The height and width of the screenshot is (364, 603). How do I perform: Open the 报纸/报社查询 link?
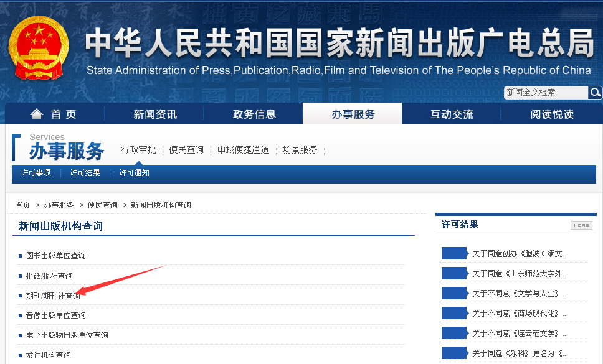pos(49,276)
